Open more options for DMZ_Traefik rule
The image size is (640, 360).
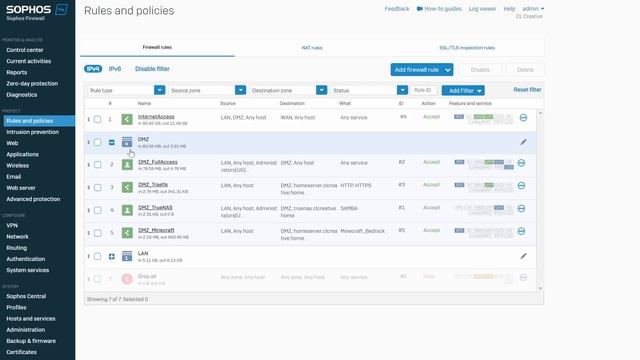(521, 185)
